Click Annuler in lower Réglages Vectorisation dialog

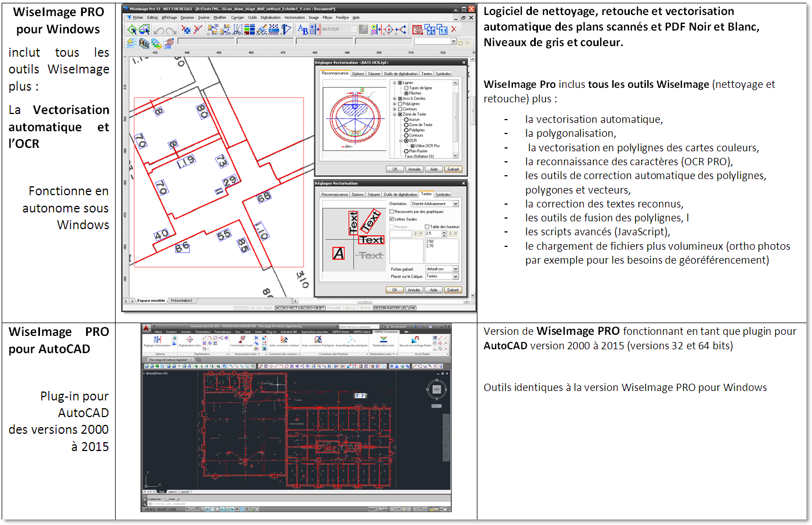(x=414, y=290)
